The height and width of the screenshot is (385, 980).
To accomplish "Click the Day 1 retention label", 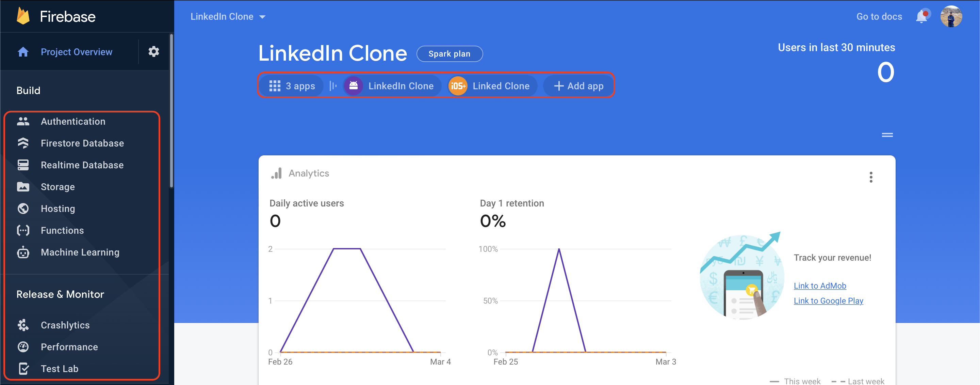I will (512, 203).
